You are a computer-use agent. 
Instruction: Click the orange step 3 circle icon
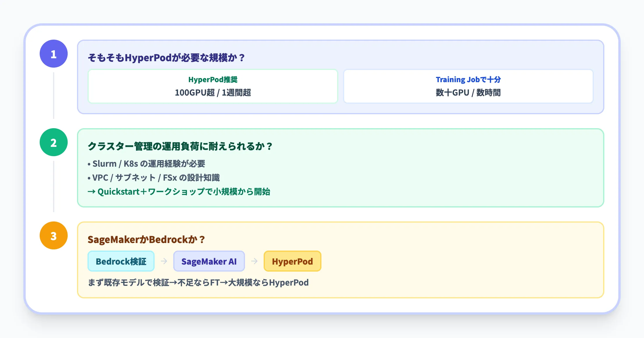53,235
